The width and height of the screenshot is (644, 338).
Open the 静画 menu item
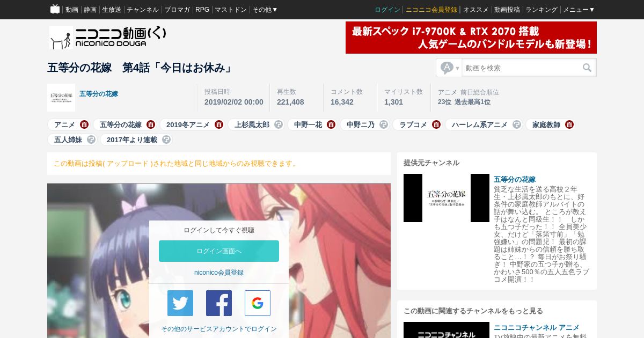[90, 10]
